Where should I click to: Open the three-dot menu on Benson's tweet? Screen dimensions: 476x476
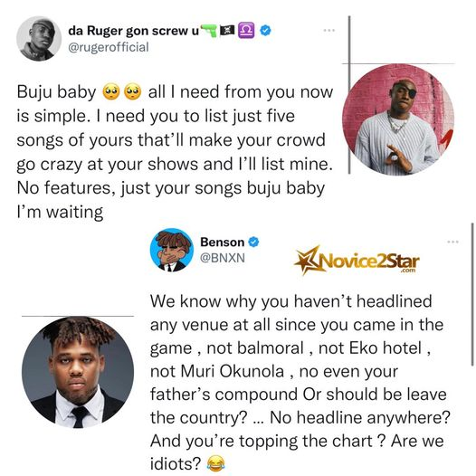tap(453, 242)
